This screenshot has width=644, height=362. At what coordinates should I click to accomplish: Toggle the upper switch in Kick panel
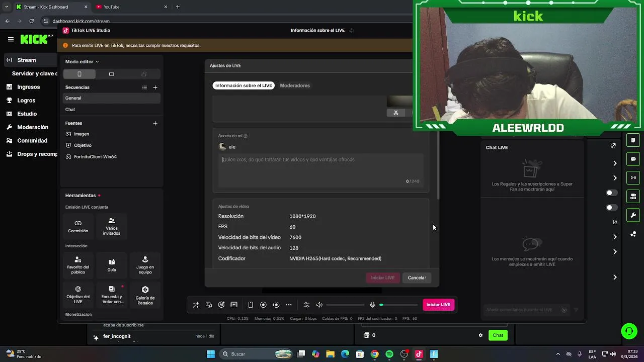[x=611, y=193]
